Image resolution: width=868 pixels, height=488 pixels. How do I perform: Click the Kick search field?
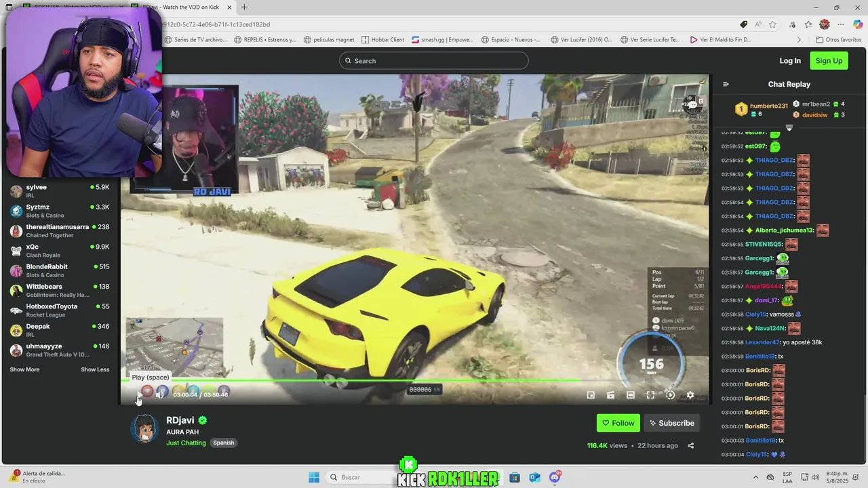click(434, 61)
